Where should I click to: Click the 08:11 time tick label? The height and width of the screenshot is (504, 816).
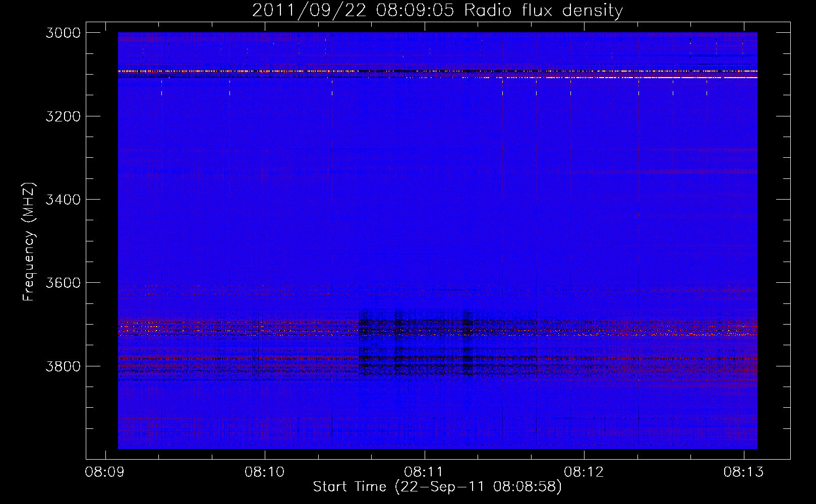424,472
